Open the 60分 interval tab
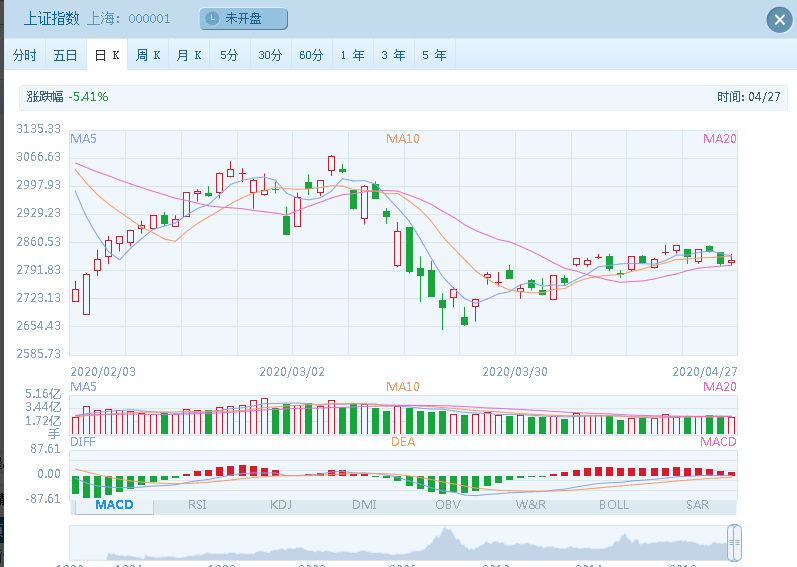The image size is (797, 567). [x=311, y=55]
